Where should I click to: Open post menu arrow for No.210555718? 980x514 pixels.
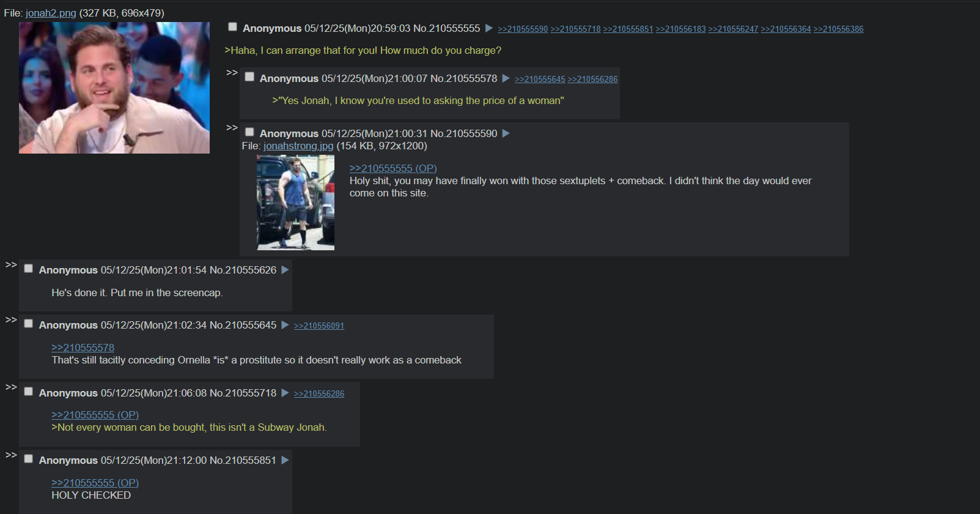tap(286, 393)
